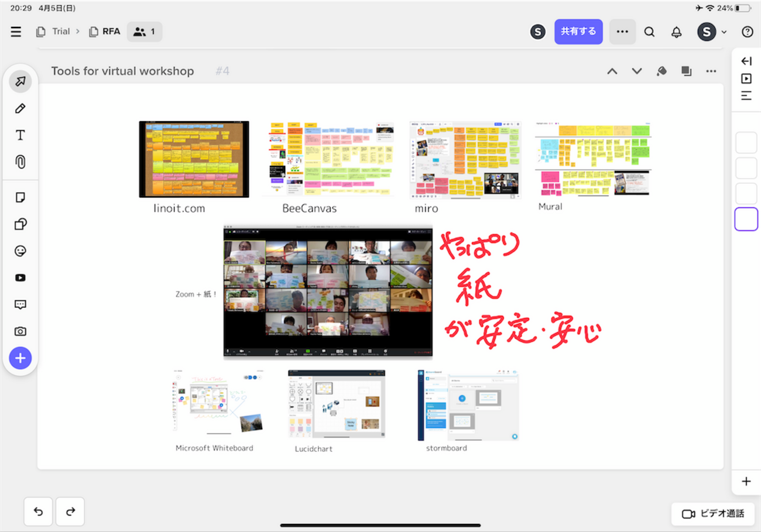Select the highlighted fourth canvas thumbnail
Screen dimensions: 761x532
point(746,219)
